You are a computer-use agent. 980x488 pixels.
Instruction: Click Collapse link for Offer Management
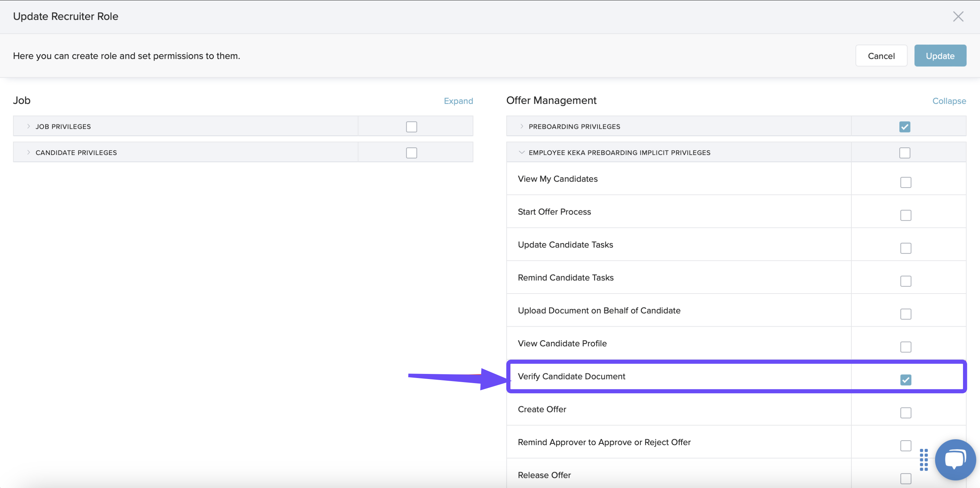949,101
